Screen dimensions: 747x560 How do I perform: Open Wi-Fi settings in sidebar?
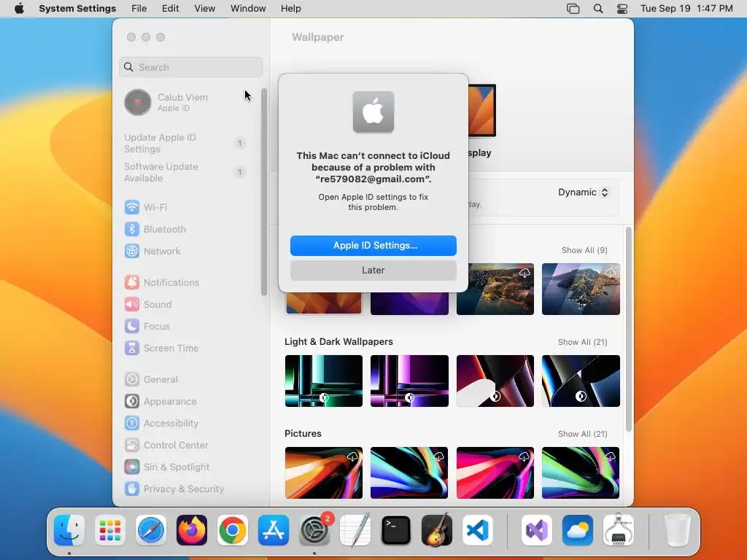pyautogui.click(x=146, y=207)
